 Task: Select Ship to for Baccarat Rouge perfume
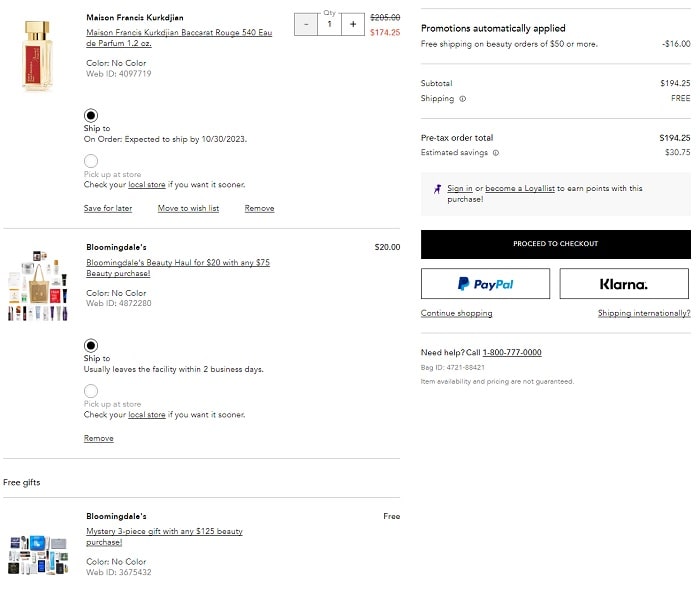pos(91,115)
